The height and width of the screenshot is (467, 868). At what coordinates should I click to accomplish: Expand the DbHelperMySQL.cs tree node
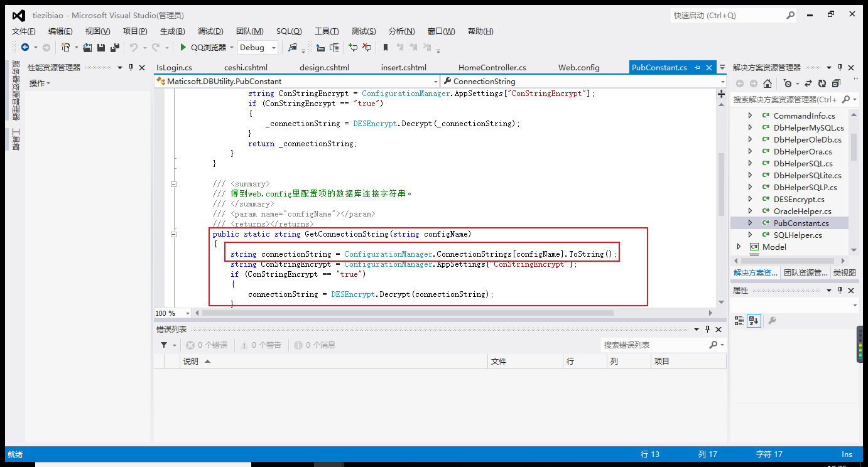click(749, 127)
